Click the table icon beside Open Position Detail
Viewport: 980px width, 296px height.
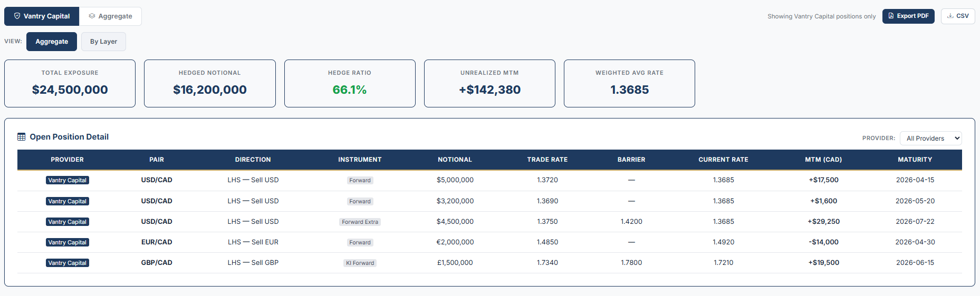pyautogui.click(x=22, y=137)
